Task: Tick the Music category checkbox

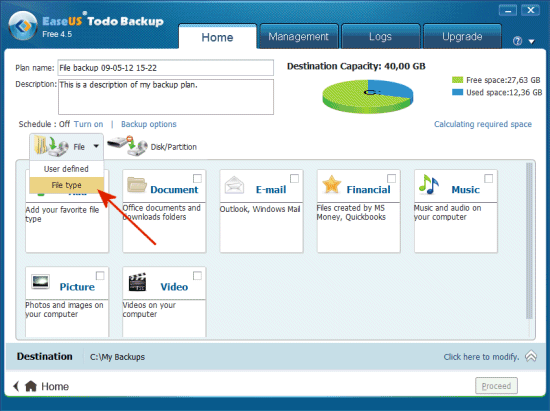Action: 488,178
